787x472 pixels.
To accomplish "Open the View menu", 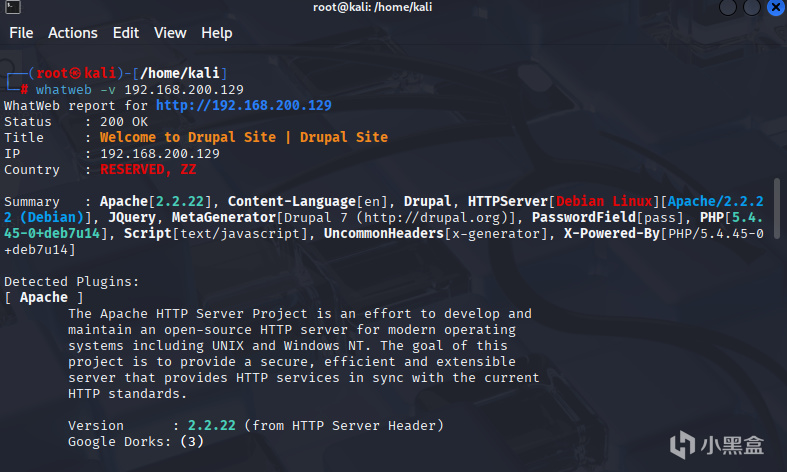I will tap(170, 33).
